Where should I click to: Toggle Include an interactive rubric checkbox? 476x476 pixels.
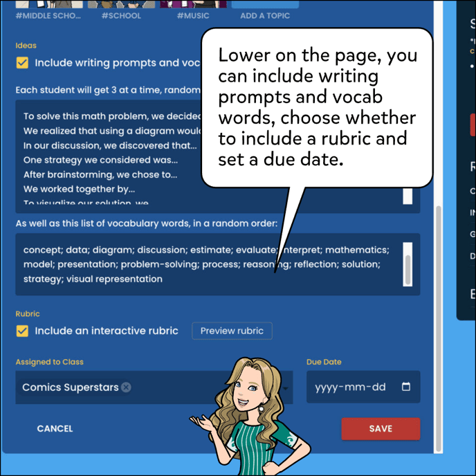pyautogui.click(x=22, y=331)
